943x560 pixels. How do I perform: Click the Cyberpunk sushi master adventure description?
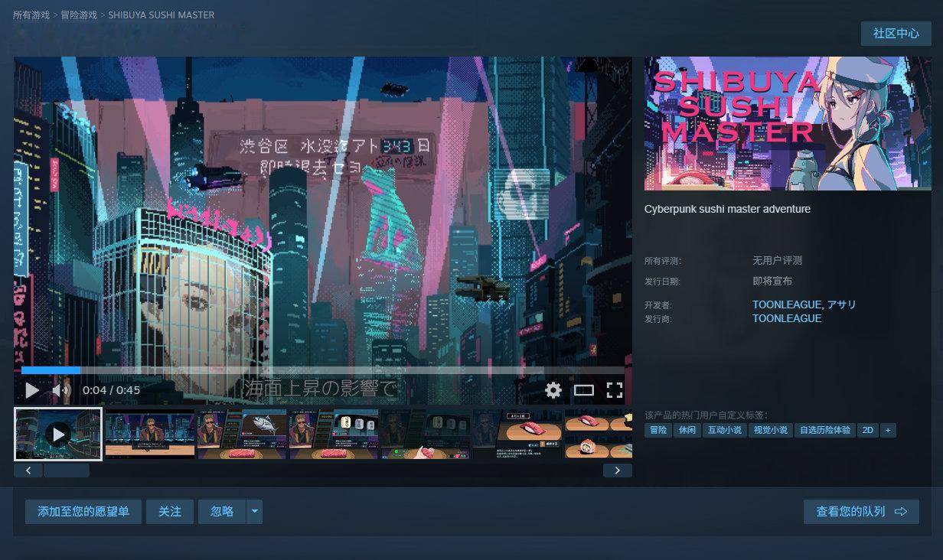coord(727,209)
